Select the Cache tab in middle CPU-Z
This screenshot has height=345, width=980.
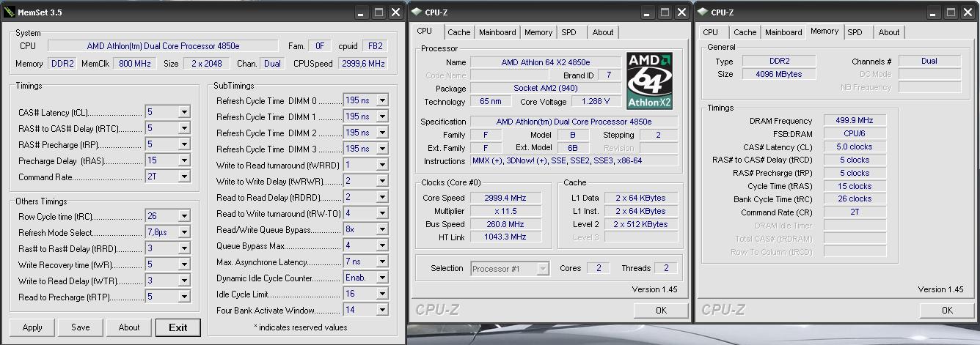click(x=458, y=32)
